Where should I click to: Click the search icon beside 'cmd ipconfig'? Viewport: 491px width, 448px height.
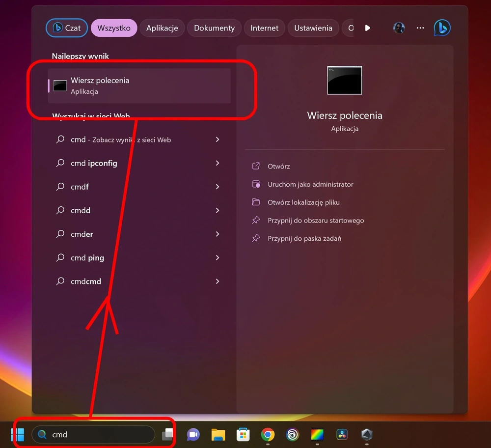coord(60,163)
